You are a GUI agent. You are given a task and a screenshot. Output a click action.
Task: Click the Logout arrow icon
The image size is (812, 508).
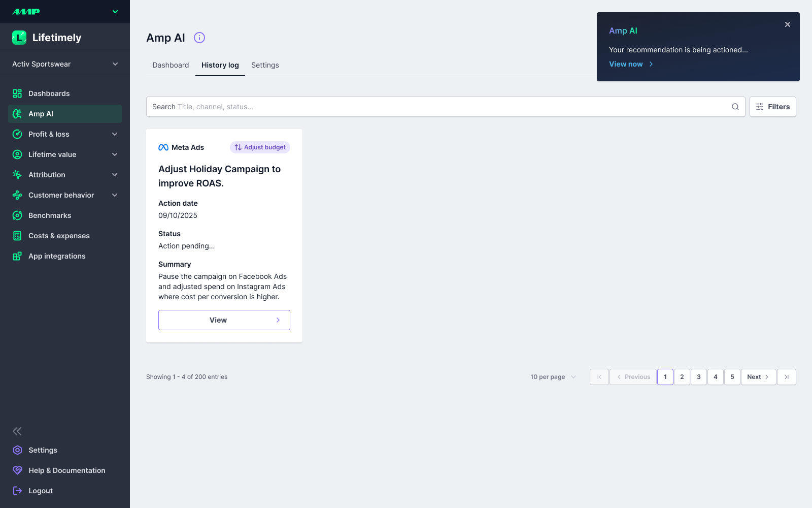[x=18, y=491]
